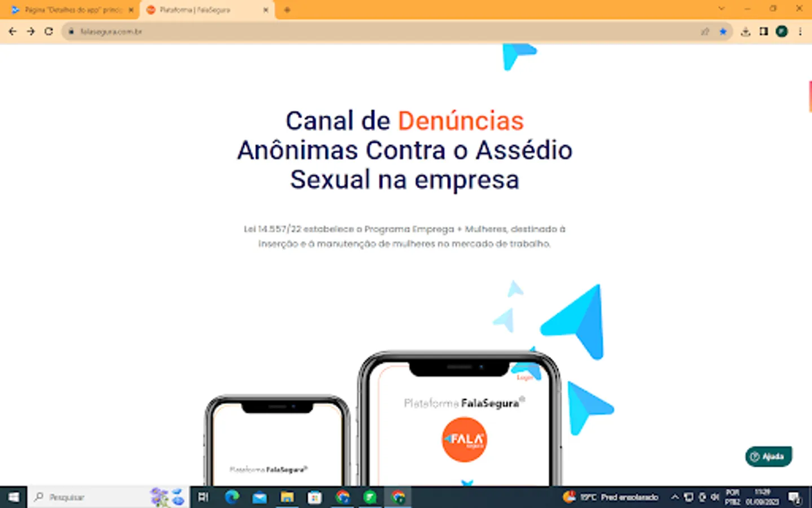Click the browser forward arrow
The width and height of the screenshot is (812, 508).
coord(30,32)
